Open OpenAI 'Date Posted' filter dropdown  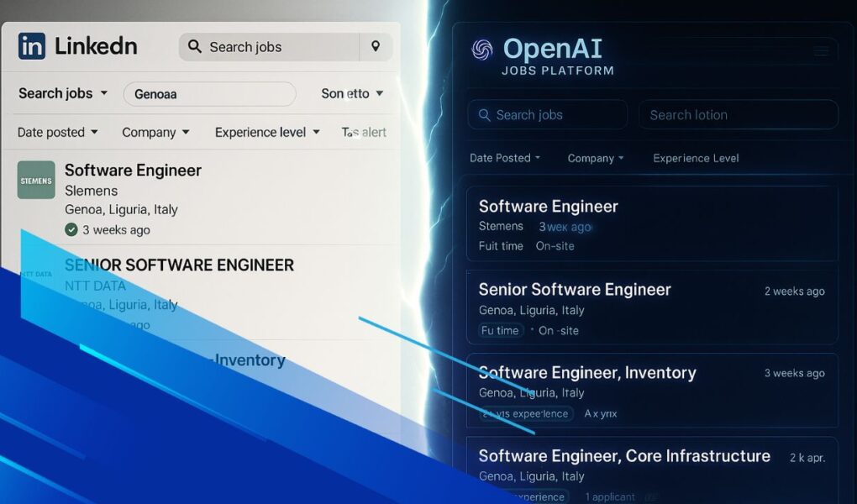click(x=505, y=158)
